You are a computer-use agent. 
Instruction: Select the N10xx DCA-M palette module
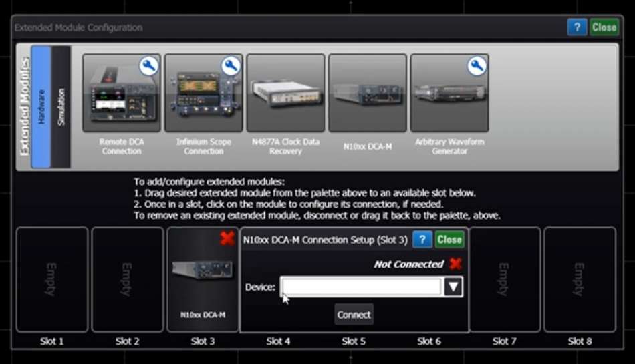point(367,94)
